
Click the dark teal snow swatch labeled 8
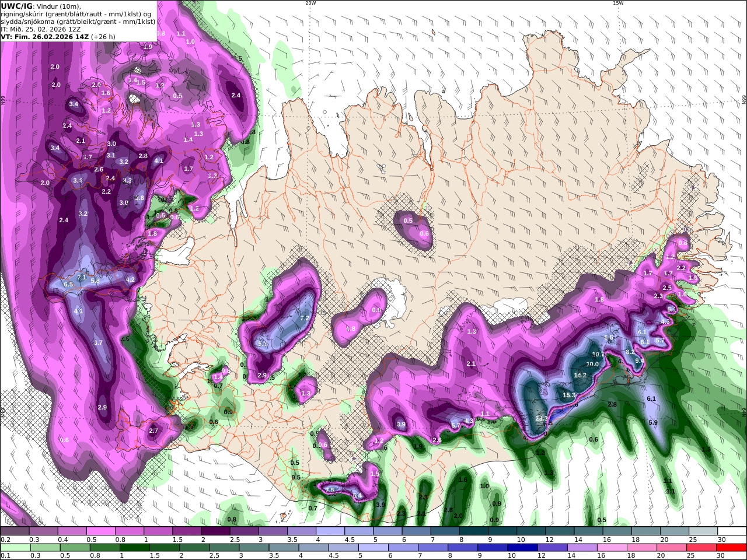[474, 531]
